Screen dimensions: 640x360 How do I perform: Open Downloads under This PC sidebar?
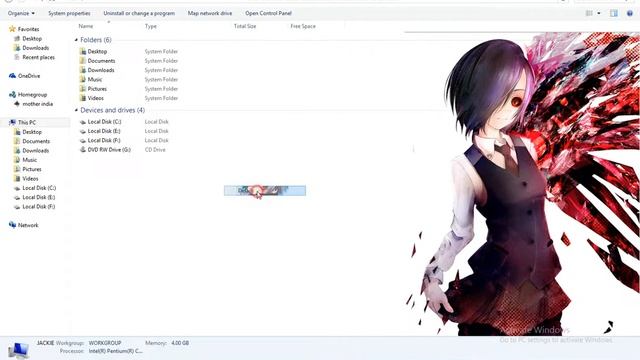pos(36,151)
